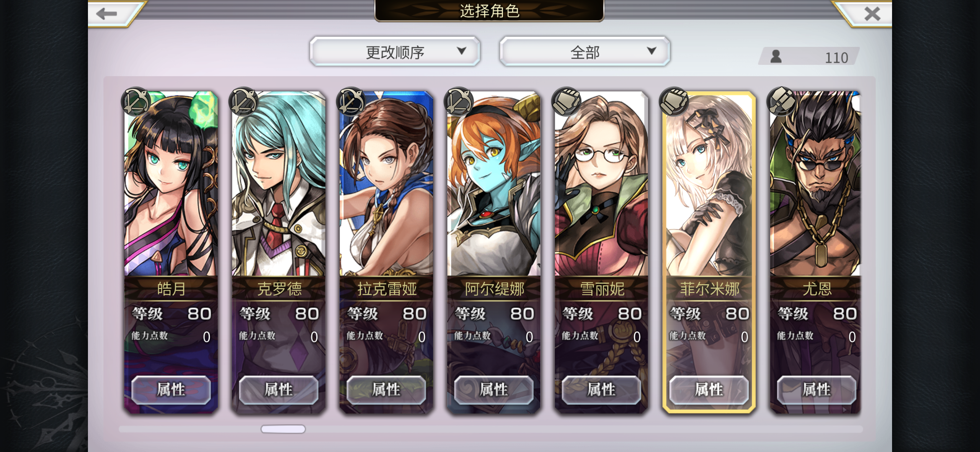Click the hammer weapon icon on 尤恩's card

tap(781, 102)
